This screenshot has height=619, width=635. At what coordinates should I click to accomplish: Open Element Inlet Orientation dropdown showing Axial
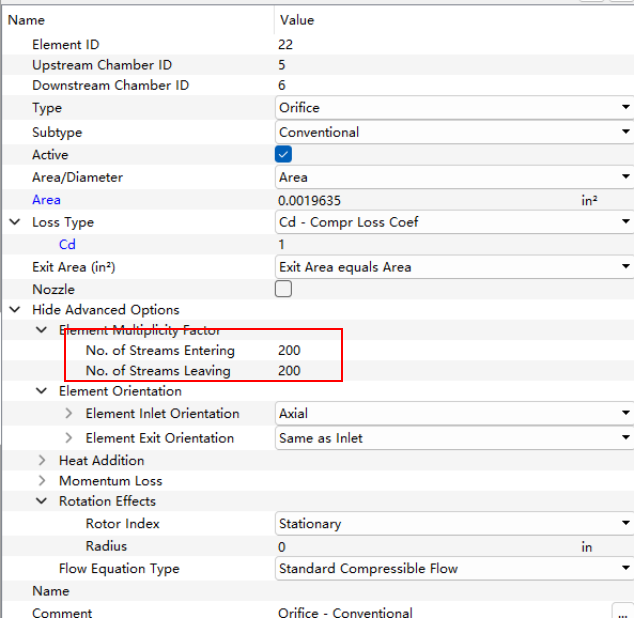point(454,413)
